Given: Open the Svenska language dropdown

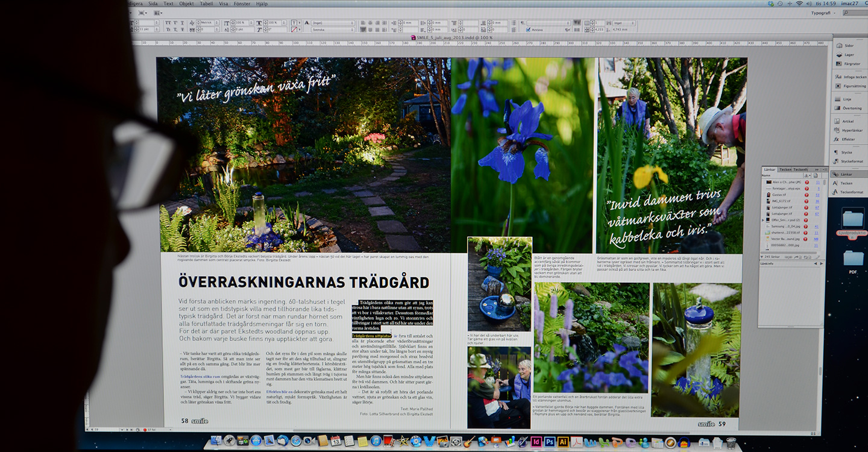Looking at the screenshot, I should (333, 30).
